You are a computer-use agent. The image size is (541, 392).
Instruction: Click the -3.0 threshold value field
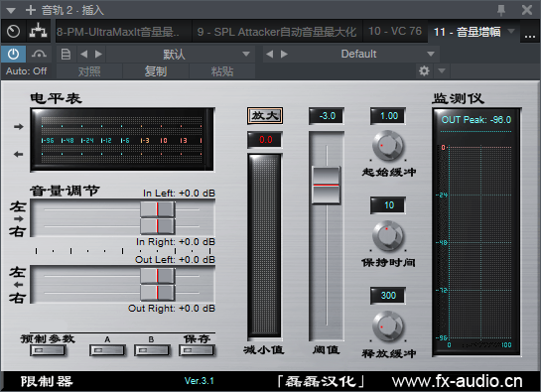(x=327, y=116)
